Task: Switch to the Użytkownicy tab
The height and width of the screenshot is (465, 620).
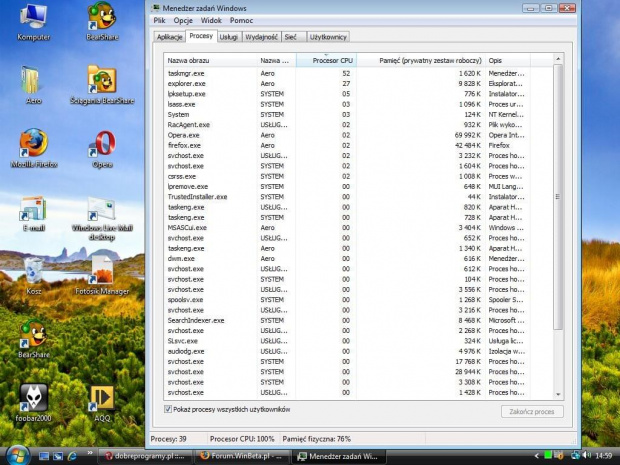Action: point(328,37)
